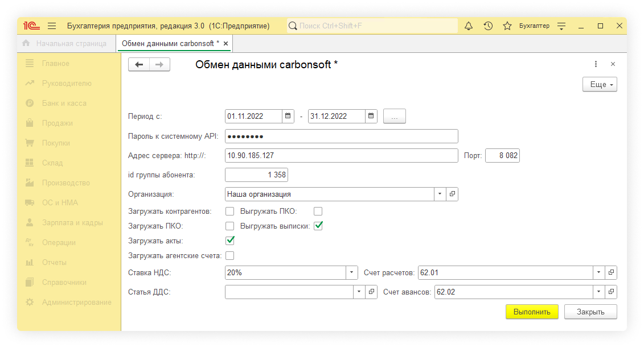
Task: Open the notifications bell icon
Action: (469, 26)
